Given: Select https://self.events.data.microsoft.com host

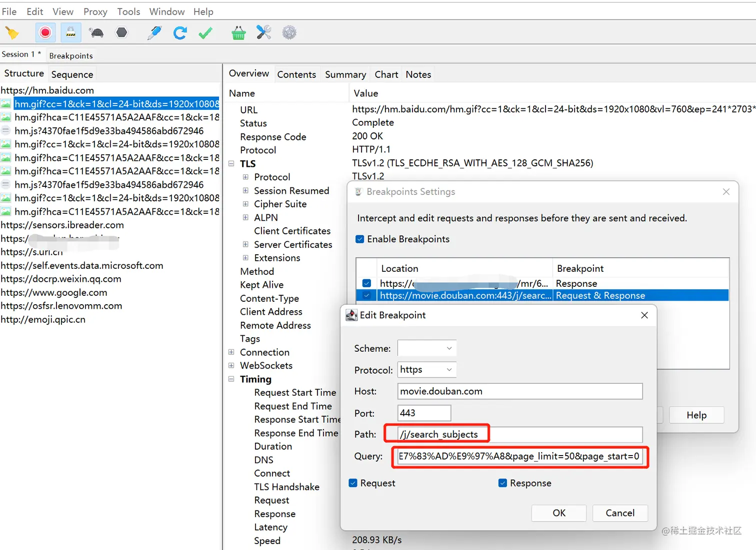Looking at the screenshot, I should pyautogui.click(x=82, y=266).
